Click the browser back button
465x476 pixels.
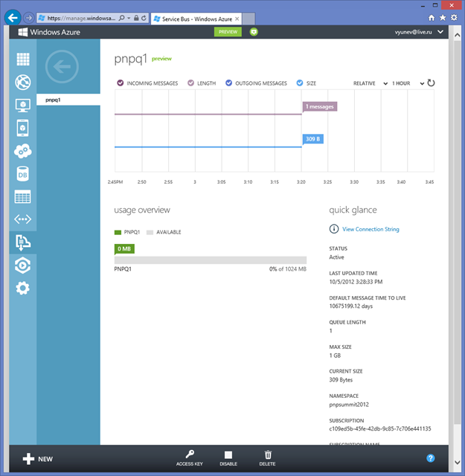[x=13, y=18]
